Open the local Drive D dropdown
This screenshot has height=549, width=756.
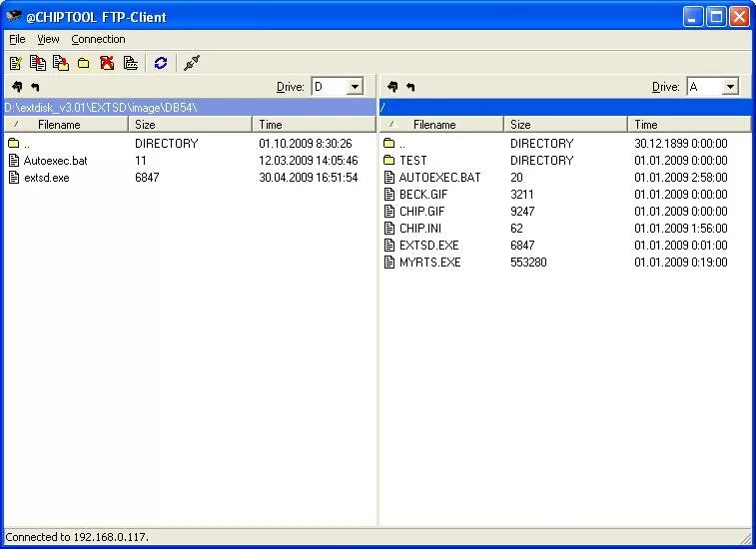tap(355, 87)
